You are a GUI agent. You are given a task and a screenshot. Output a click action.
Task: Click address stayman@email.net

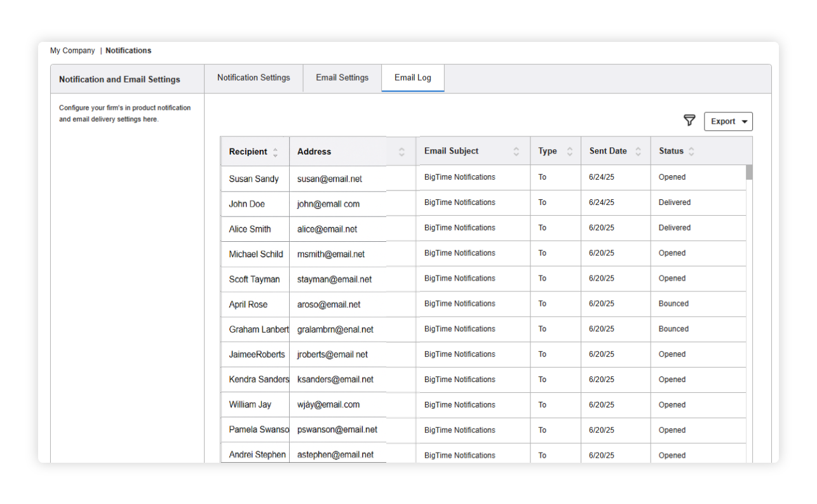335,279
